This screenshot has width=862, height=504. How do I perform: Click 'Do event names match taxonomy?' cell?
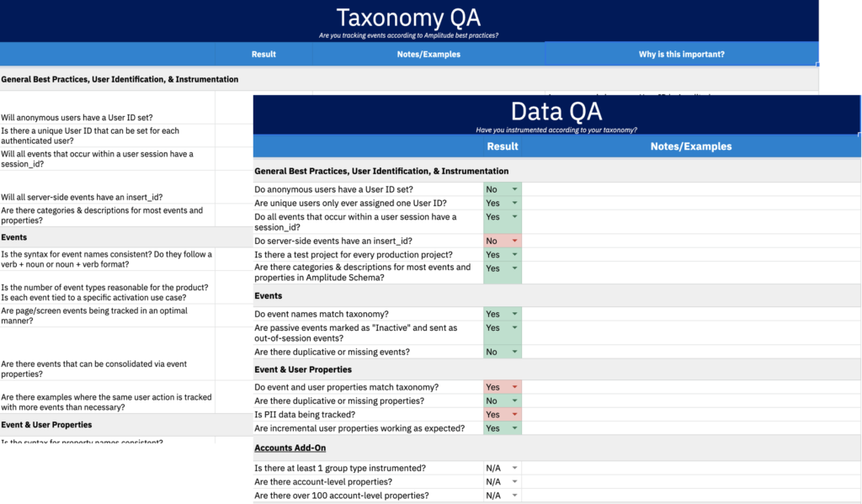(x=322, y=314)
